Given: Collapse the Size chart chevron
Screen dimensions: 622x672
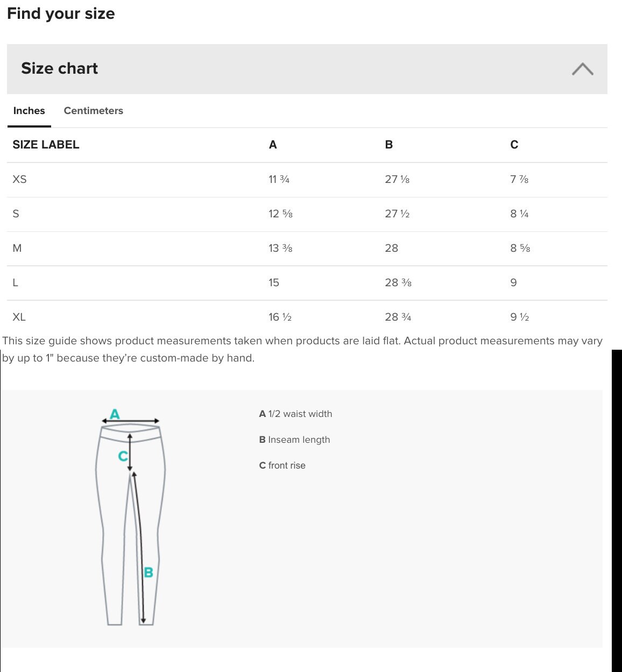Looking at the screenshot, I should click(x=583, y=69).
